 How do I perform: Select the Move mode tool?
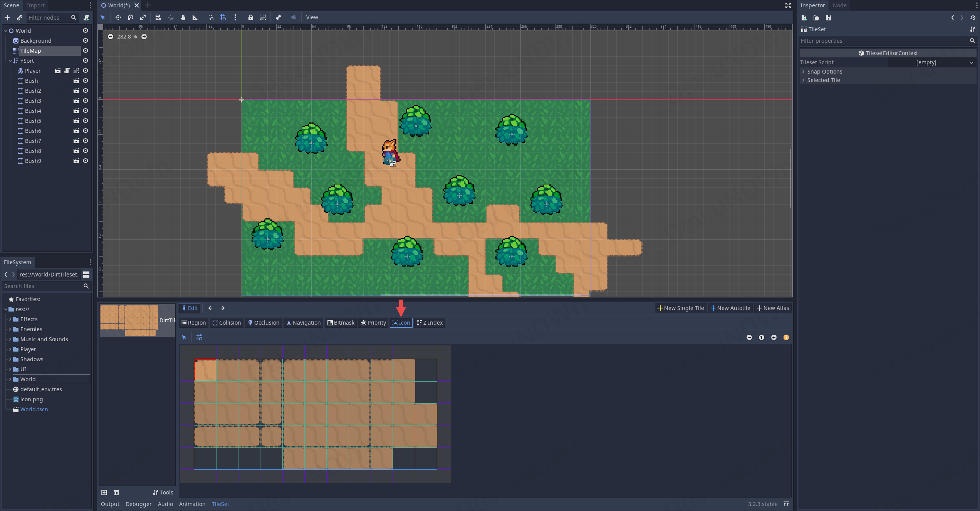click(x=118, y=17)
